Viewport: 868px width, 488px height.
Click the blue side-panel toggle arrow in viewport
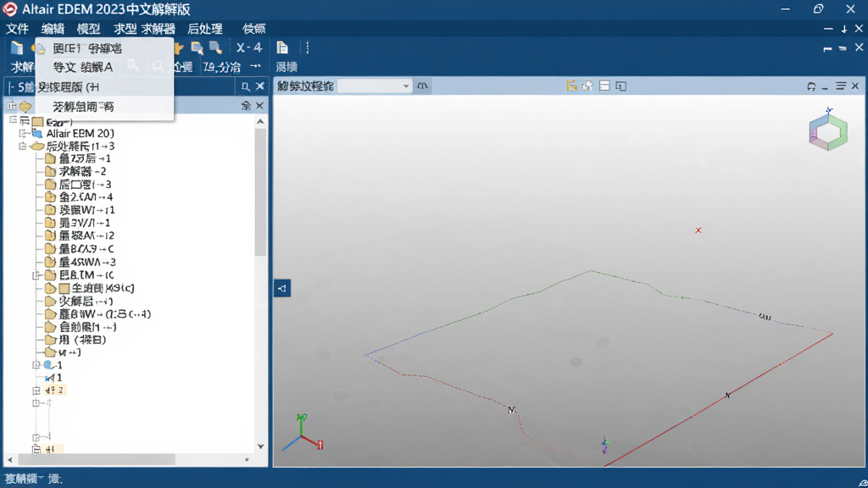(282, 288)
